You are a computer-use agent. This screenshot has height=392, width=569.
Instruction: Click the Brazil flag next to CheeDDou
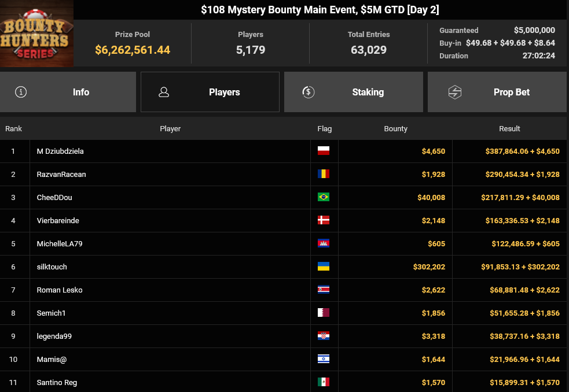pos(323,197)
